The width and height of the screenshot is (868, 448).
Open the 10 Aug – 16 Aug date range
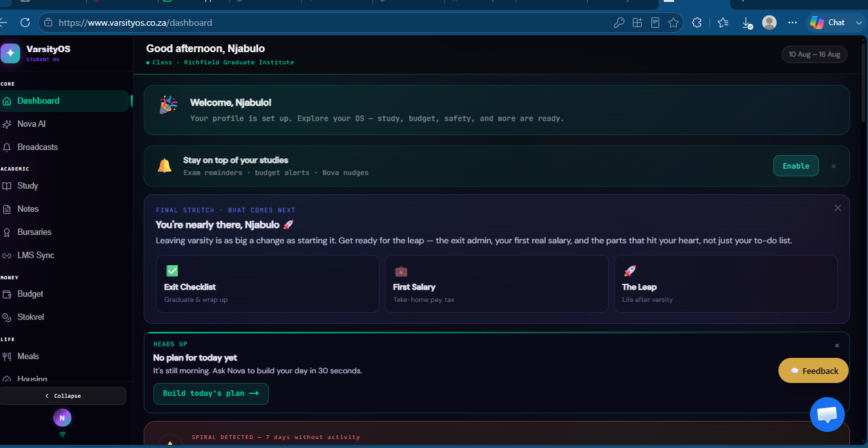point(815,55)
